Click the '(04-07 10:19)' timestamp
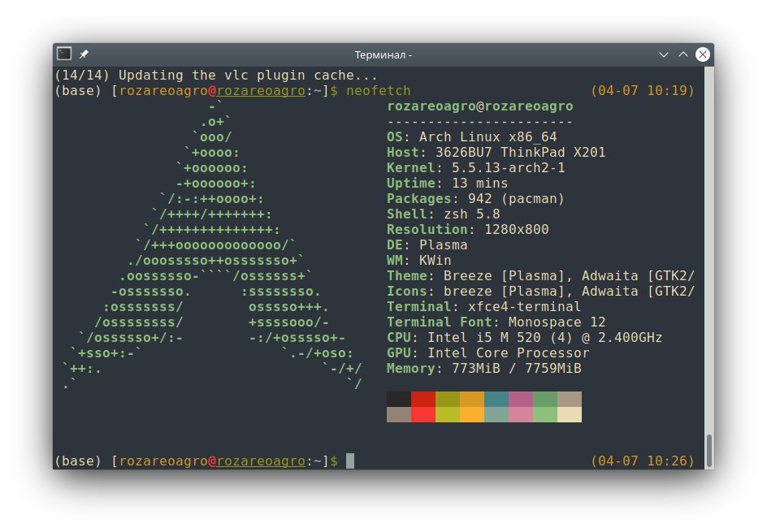Image resolution: width=767 pixels, height=532 pixels. 643,91
